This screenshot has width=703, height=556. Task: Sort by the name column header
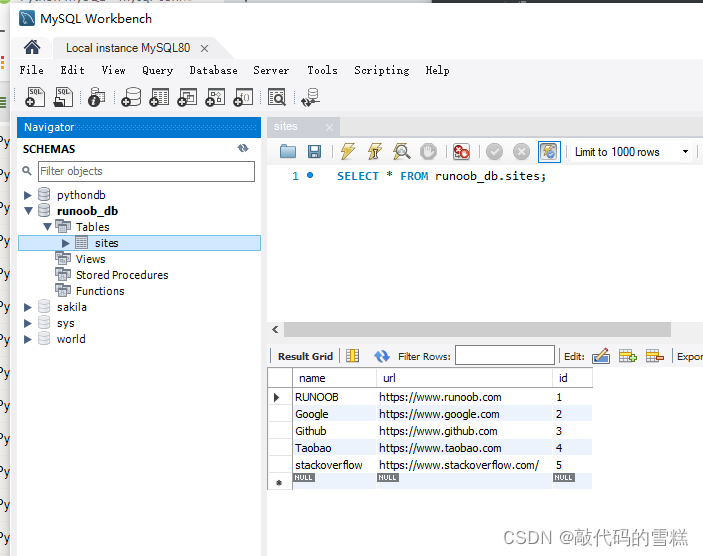[x=334, y=378]
